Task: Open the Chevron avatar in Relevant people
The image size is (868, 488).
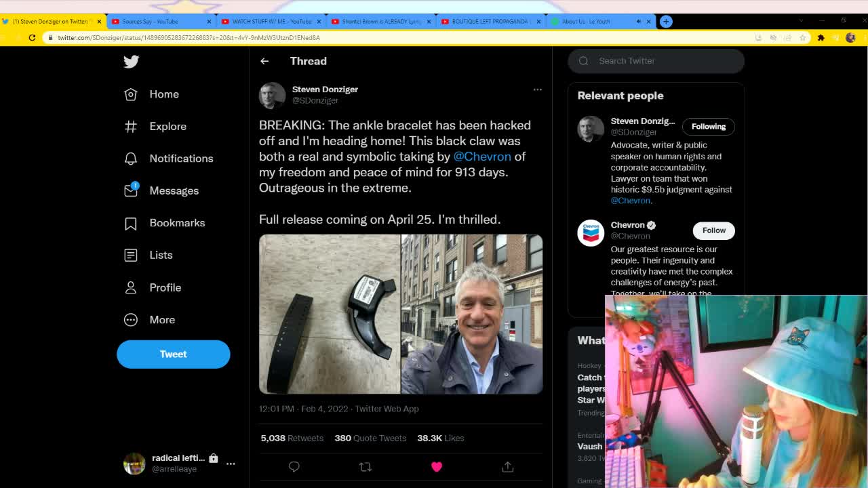Action: [591, 232]
